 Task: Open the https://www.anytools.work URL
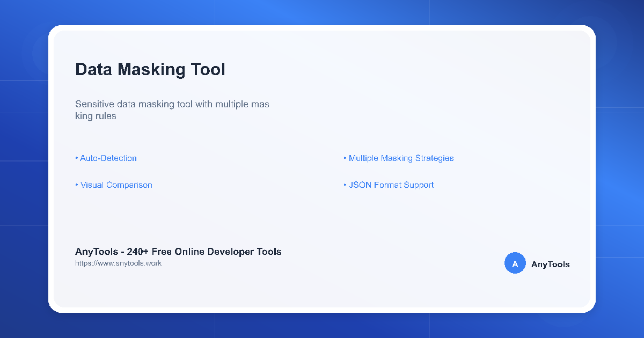[x=118, y=263]
